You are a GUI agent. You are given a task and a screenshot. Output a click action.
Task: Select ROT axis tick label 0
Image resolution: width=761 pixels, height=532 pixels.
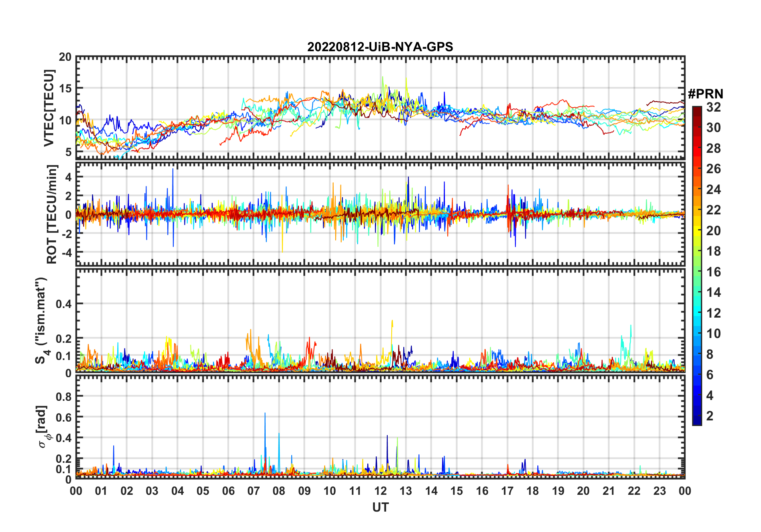[68, 215]
